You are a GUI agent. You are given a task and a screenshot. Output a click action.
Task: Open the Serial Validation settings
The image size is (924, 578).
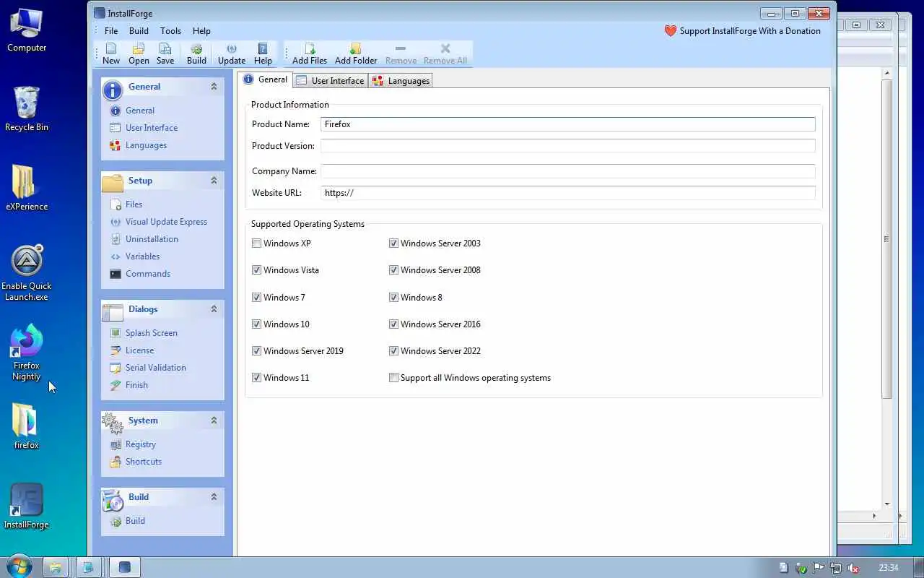click(155, 368)
